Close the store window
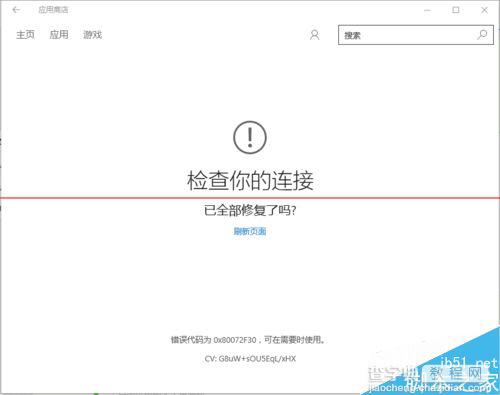The height and width of the screenshot is (395, 500). tap(484, 10)
